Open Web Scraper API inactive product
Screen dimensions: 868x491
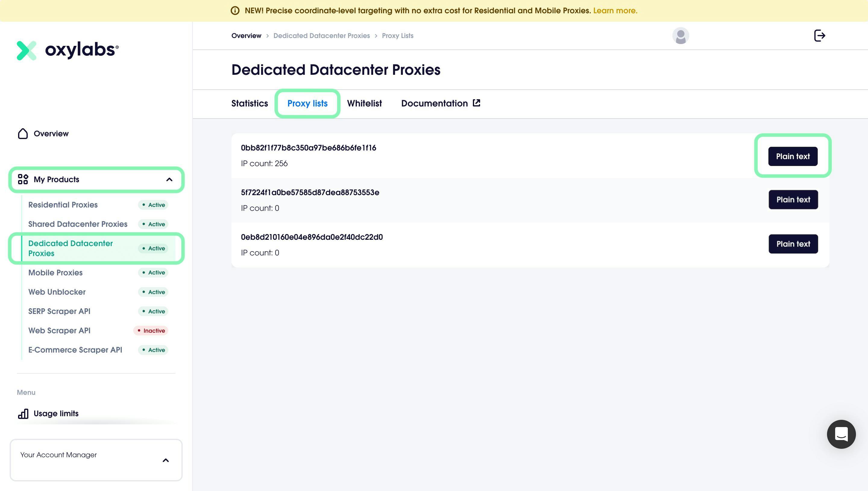tap(59, 331)
